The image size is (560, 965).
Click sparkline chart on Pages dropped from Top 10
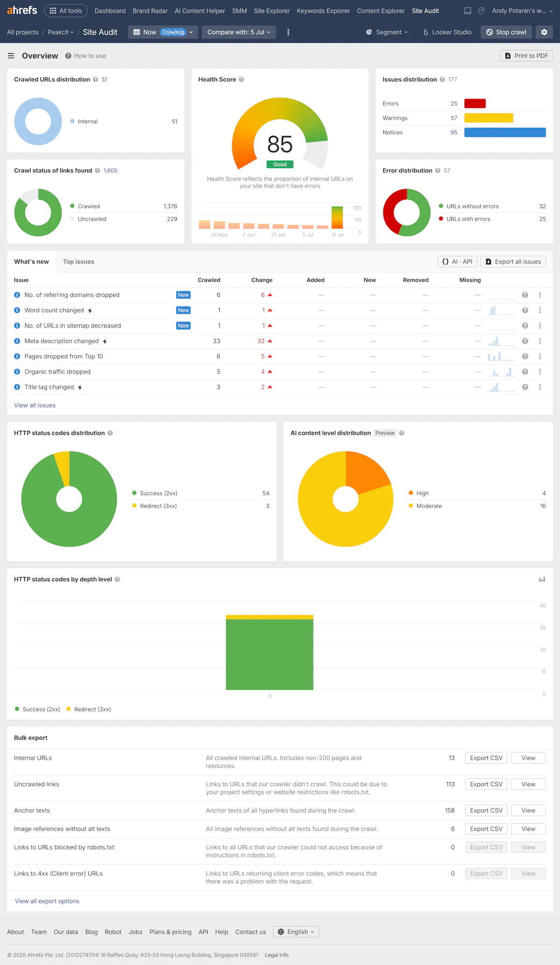click(x=501, y=357)
